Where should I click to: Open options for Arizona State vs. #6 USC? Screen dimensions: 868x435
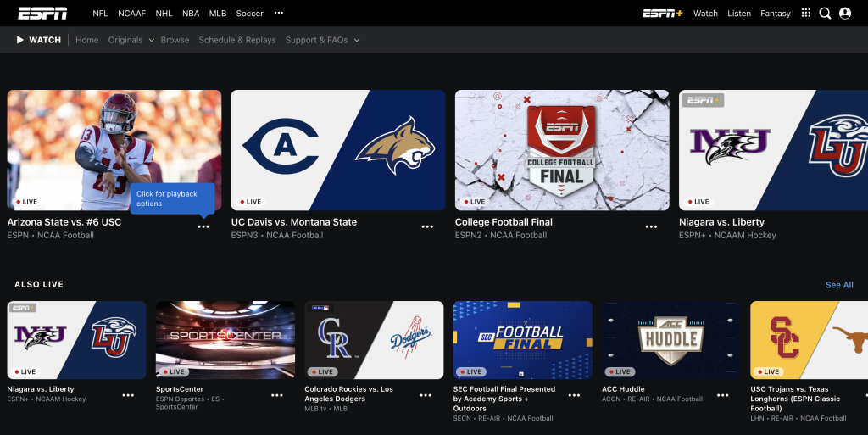[x=203, y=227]
